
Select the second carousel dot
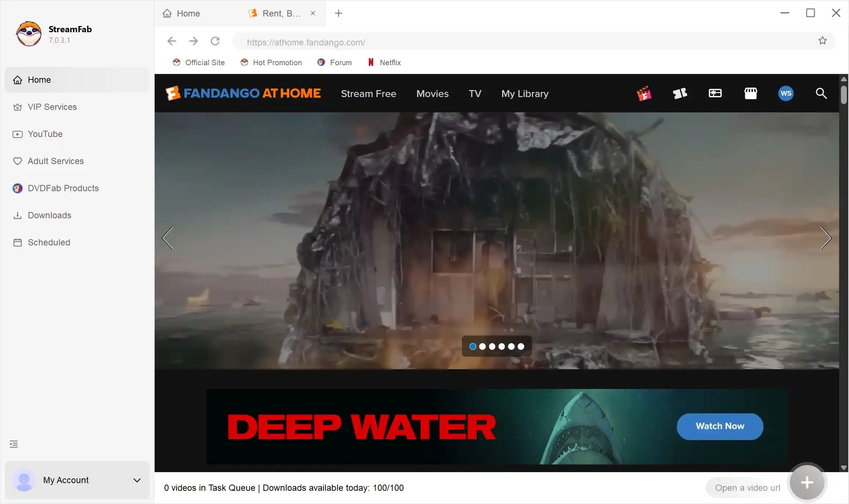[x=483, y=346]
